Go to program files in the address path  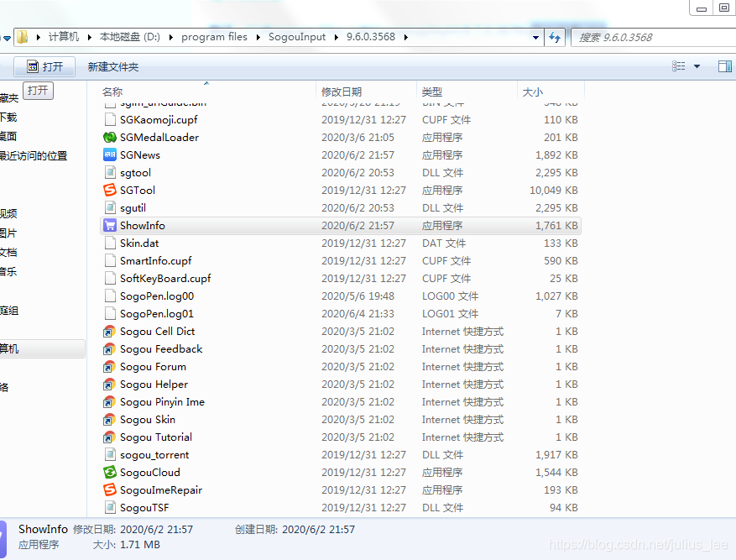(x=214, y=37)
